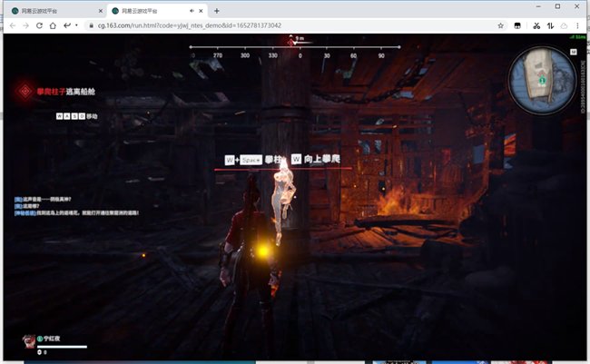
Task: Click the M key badge above minimap
Action: [573, 53]
